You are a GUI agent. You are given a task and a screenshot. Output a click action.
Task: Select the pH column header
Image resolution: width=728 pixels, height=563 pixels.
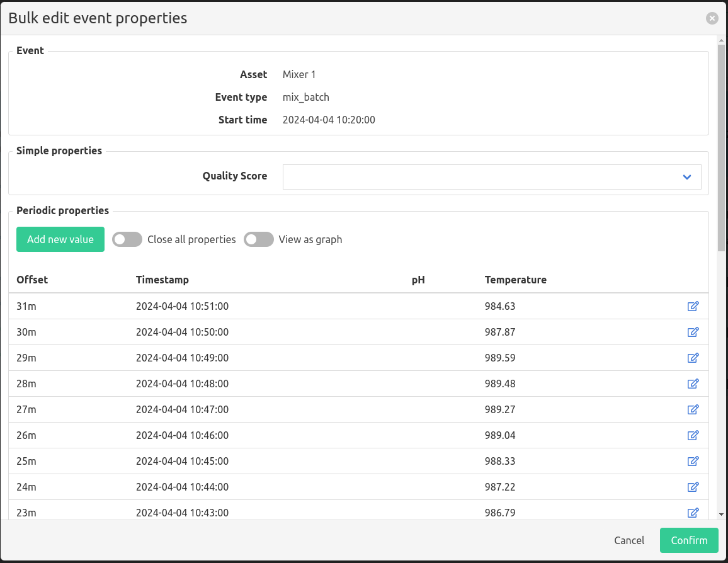(418, 280)
